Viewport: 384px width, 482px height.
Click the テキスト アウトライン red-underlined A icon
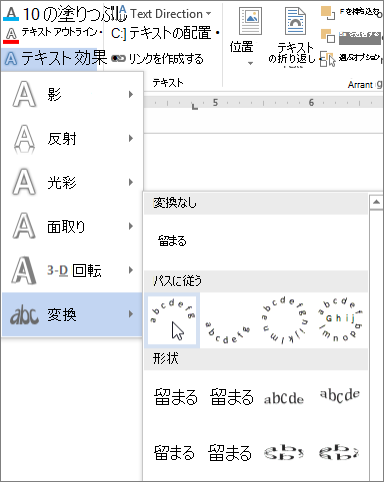pos(11,35)
